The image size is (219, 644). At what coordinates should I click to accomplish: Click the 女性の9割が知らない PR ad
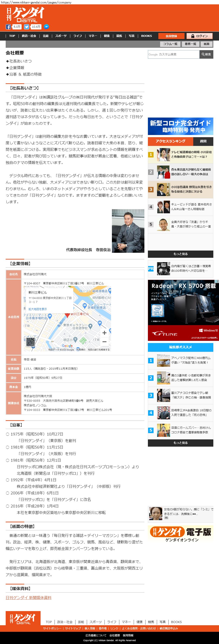coord(180,514)
